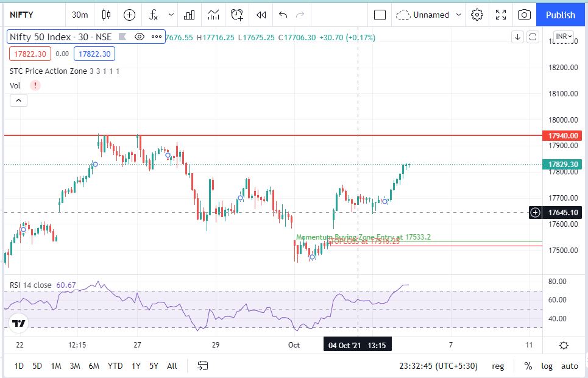
Task: Toggle percent scale on price axis
Action: 528,366
